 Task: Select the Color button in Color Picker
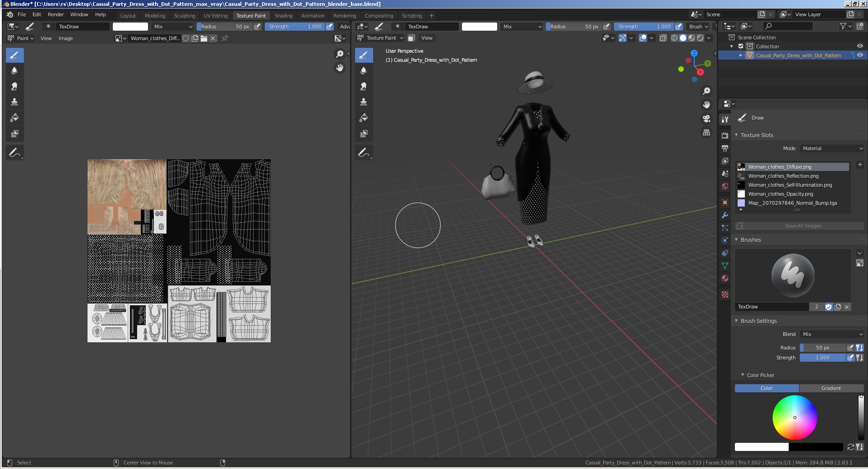[x=766, y=388]
